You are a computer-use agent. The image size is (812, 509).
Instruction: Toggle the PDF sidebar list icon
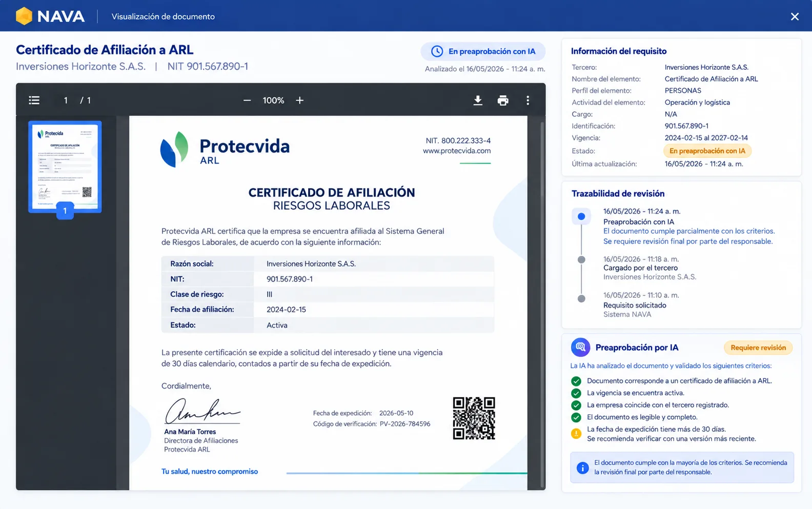[x=34, y=100]
